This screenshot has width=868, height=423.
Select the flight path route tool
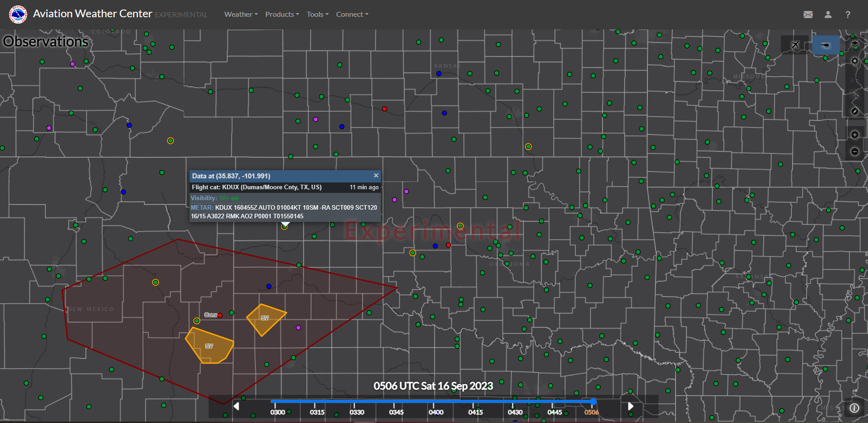tap(855, 79)
